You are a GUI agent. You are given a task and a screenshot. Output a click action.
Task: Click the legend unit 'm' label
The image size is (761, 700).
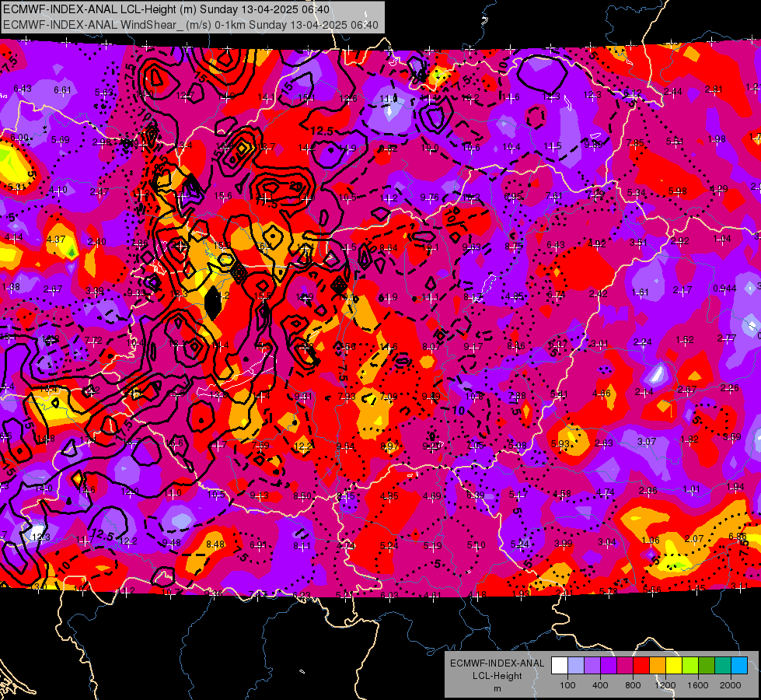tap(497, 689)
